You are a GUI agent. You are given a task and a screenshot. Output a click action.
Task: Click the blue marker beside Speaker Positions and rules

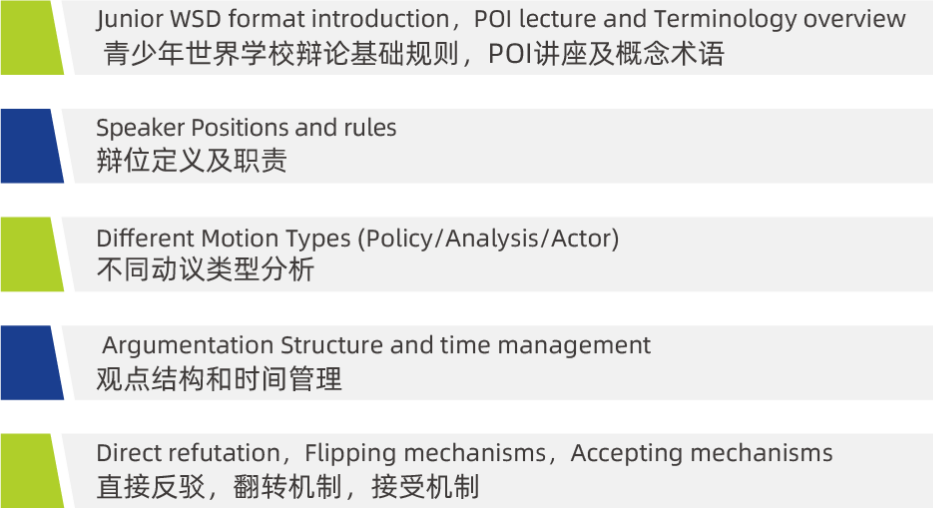(31, 146)
